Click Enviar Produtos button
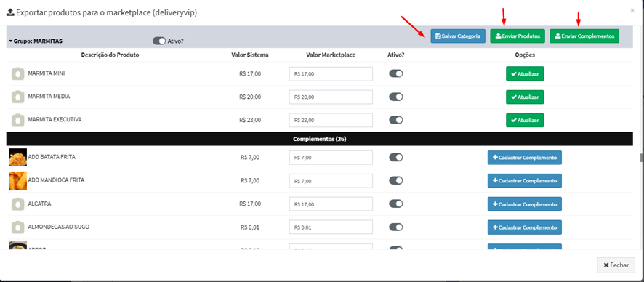This screenshot has width=644, height=282. pos(518,36)
